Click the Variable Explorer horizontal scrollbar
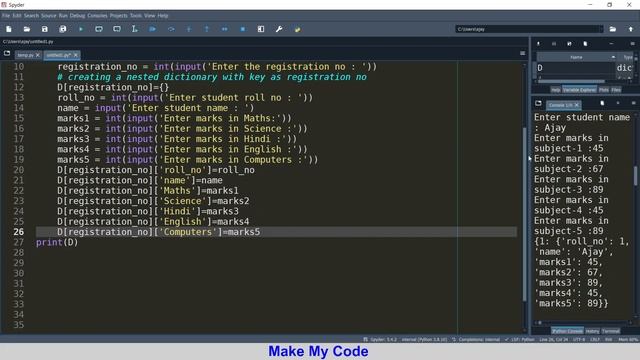Viewport: 640px width, 360px height. (x=571, y=82)
